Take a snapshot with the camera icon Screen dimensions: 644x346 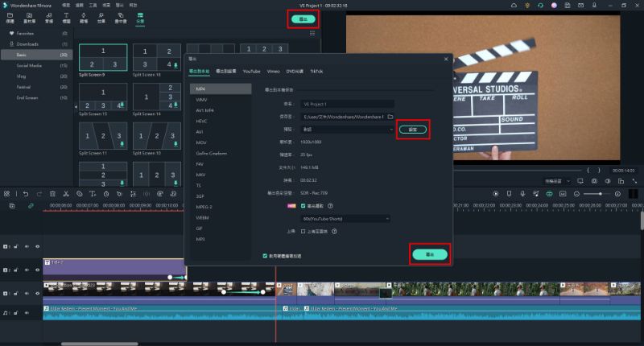594,181
